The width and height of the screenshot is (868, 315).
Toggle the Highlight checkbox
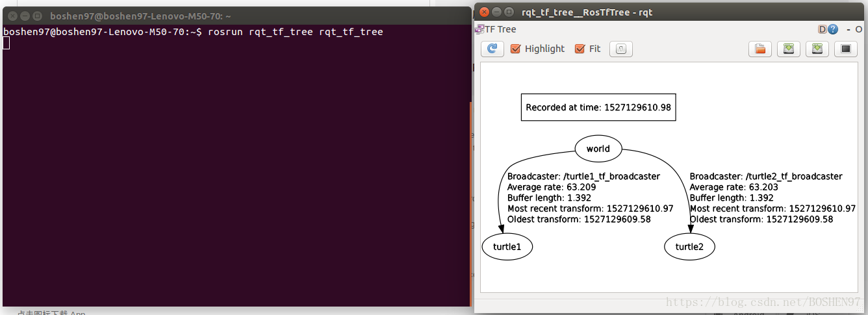pos(538,49)
